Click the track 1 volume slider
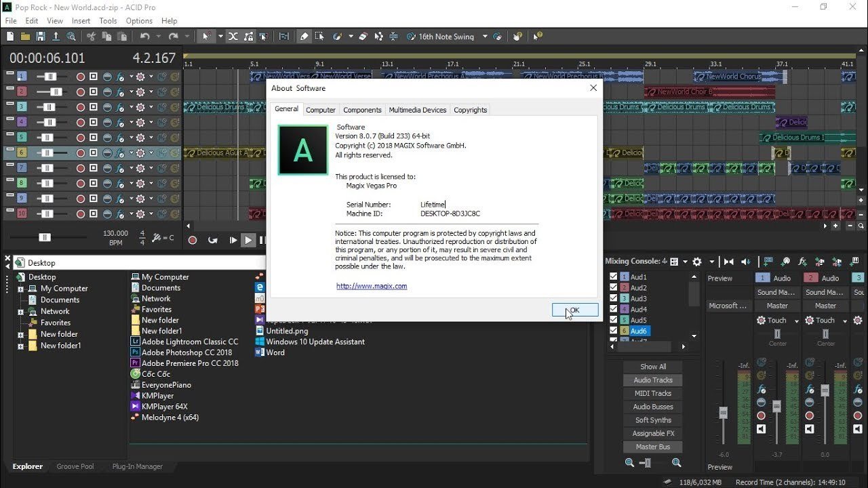Image resolution: width=868 pixels, height=488 pixels. [x=51, y=77]
